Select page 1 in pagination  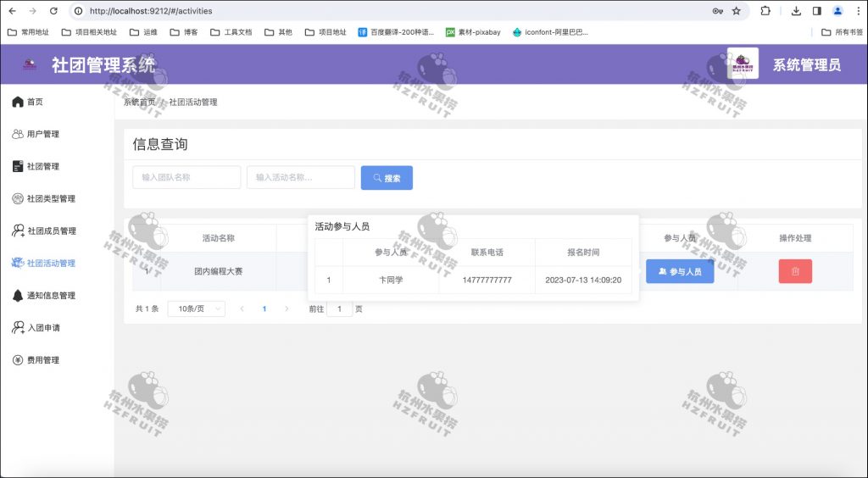pyautogui.click(x=264, y=308)
